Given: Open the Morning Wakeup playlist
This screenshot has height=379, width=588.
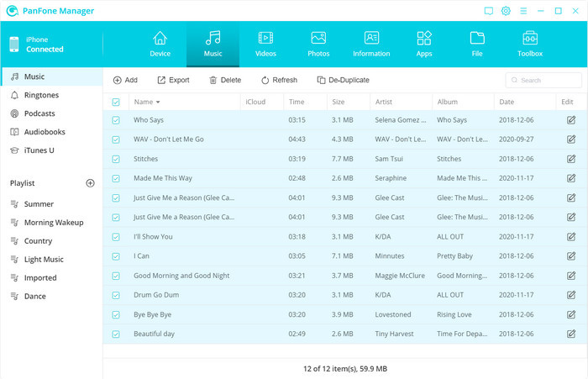Looking at the screenshot, I should pyautogui.click(x=51, y=223).
